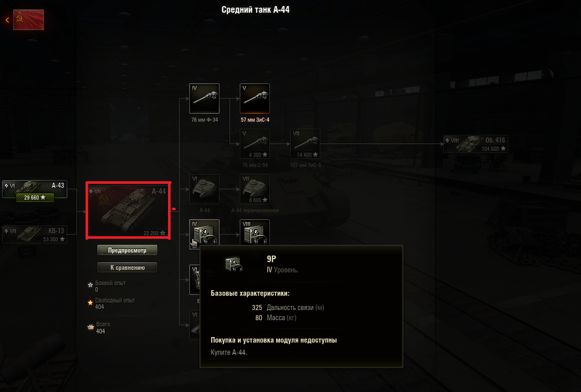
Task: Go back using the left arrow
Action: tap(7, 20)
